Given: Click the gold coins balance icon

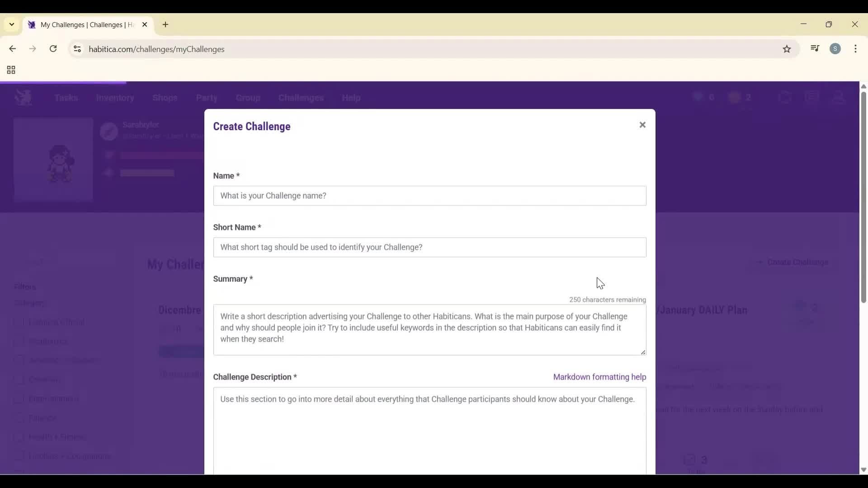Looking at the screenshot, I should [734, 97].
